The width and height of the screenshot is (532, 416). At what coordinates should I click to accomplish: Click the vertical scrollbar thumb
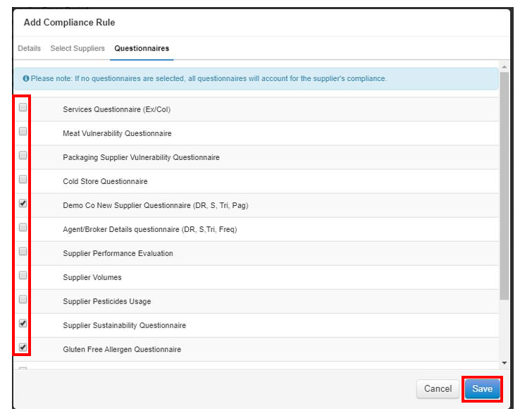point(505,185)
